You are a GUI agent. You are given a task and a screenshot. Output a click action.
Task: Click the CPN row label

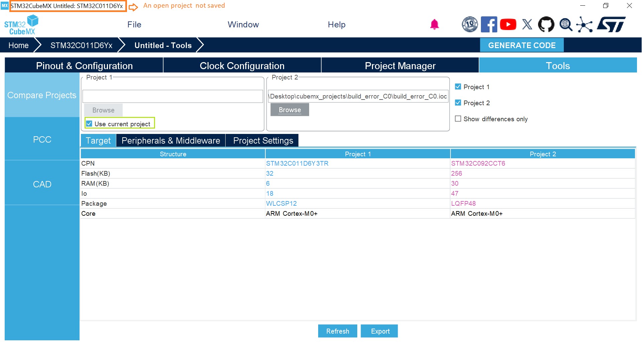[x=88, y=163]
